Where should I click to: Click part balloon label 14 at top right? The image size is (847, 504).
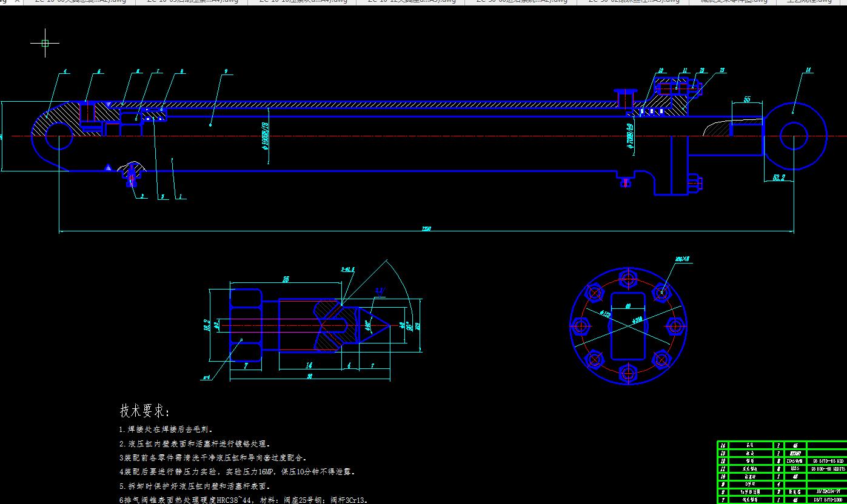coord(808,71)
